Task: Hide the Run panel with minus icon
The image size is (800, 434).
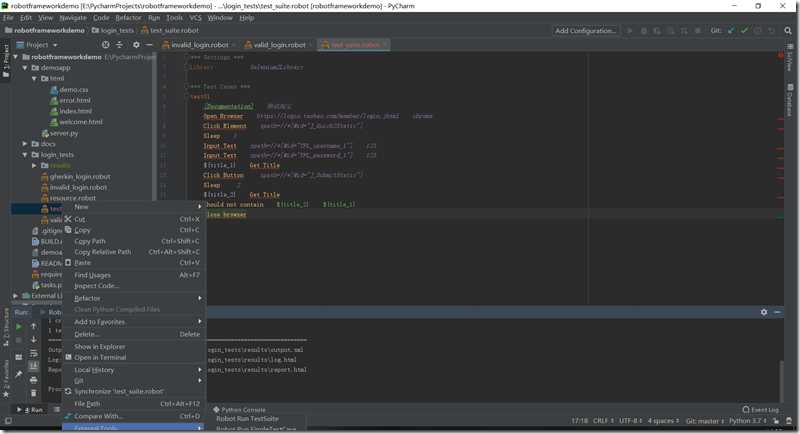Action: click(x=777, y=312)
